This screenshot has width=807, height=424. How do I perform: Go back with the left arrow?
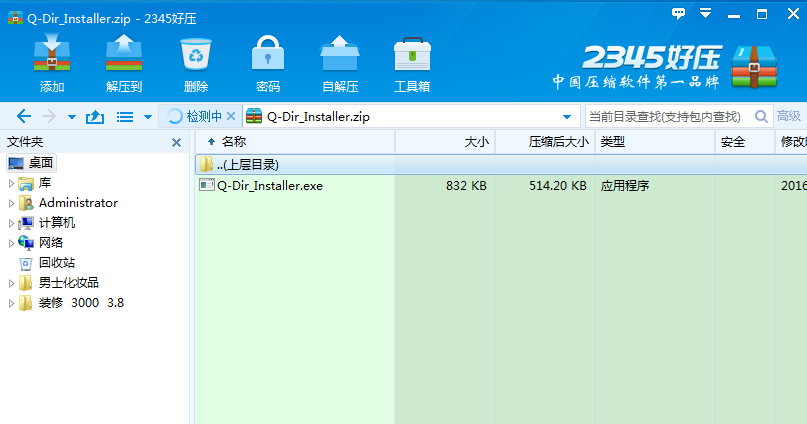click(x=24, y=116)
